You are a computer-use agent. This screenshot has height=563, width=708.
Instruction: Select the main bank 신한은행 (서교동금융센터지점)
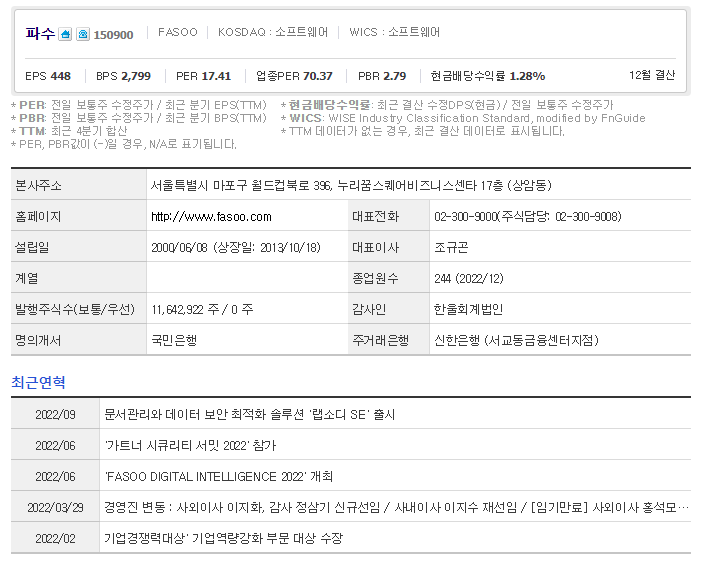point(516,340)
